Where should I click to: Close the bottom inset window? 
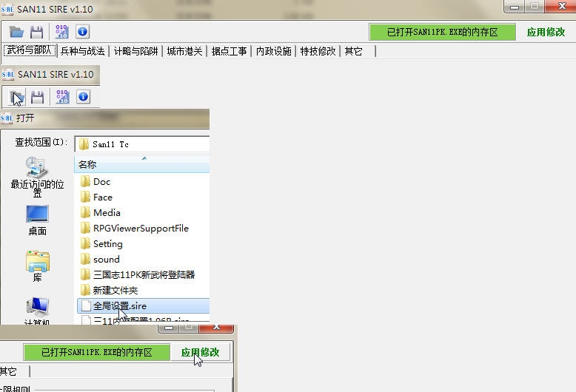point(216,328)
